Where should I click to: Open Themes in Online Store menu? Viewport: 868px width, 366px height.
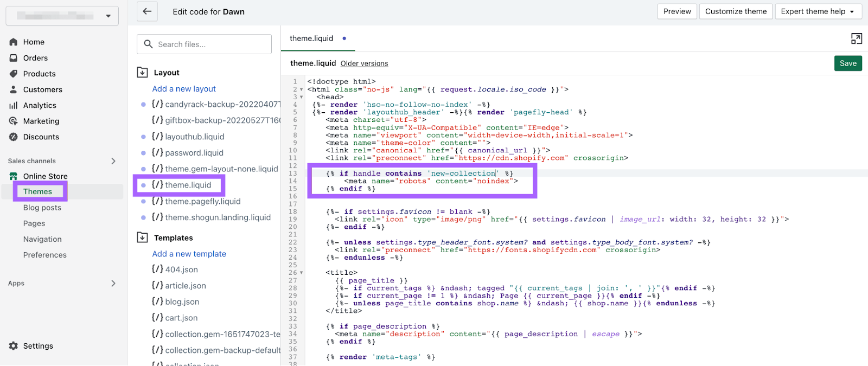[x=37, y=191]
